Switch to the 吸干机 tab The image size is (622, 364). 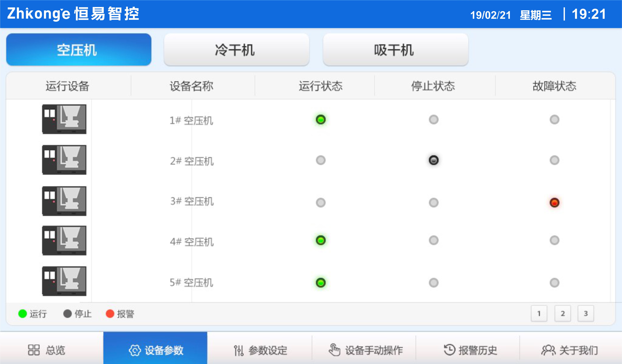[x=395, y=50]
